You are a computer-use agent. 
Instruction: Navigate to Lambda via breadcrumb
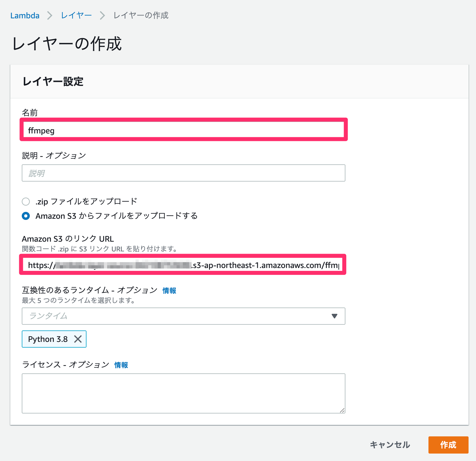tap(25, 15)
